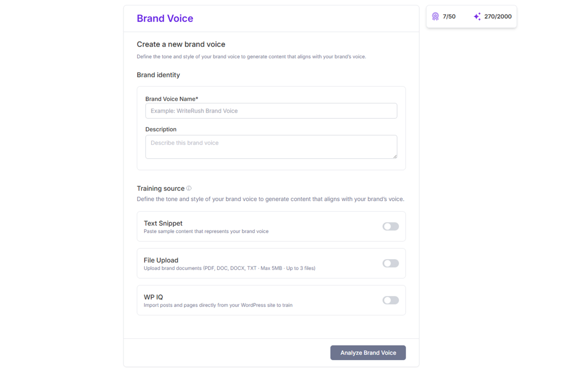Screen dimensions: 588x392
Task: Click inside the Description text area
Action: coord(271,147)
